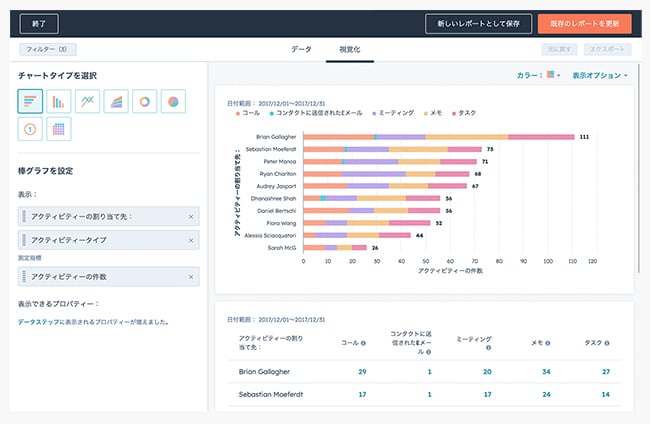Select the donut chart type

click(x=145, y=101)
